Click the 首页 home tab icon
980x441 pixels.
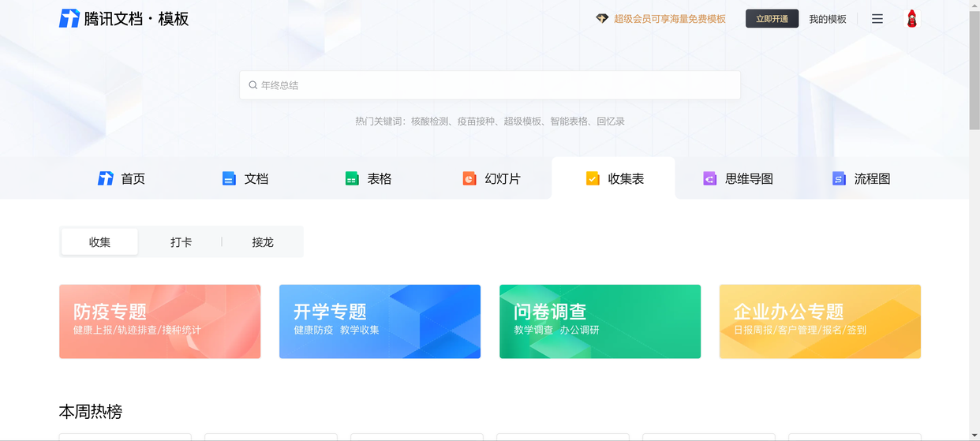click(106, 179)
